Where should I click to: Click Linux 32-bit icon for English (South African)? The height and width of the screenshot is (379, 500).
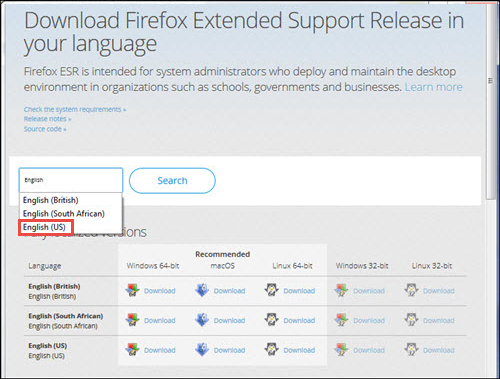pyautogui.click(x=411, y=320)
